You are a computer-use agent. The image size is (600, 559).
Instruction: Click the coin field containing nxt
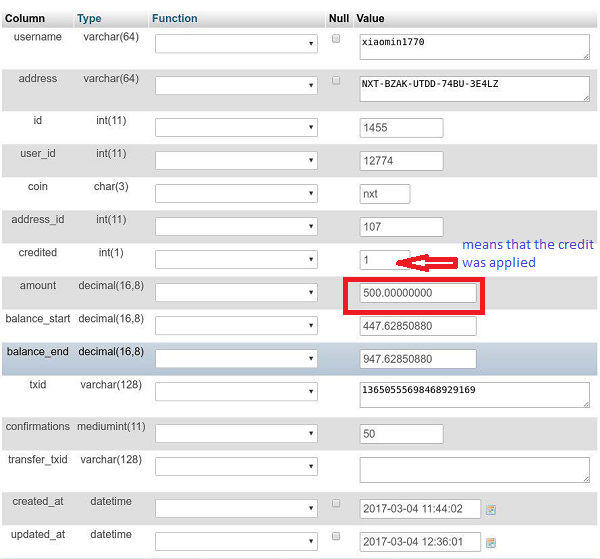click(x=384, y=194)
